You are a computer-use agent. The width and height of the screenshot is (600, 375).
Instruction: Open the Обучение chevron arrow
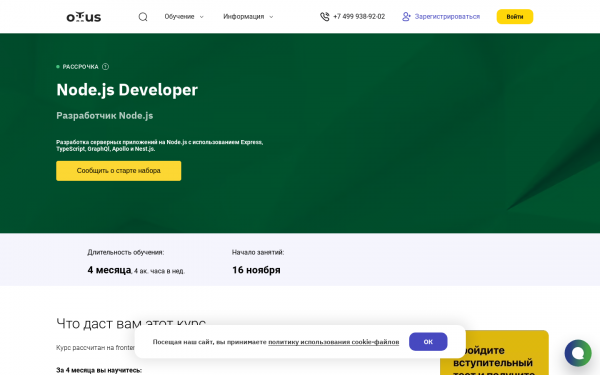pos(202,17)
